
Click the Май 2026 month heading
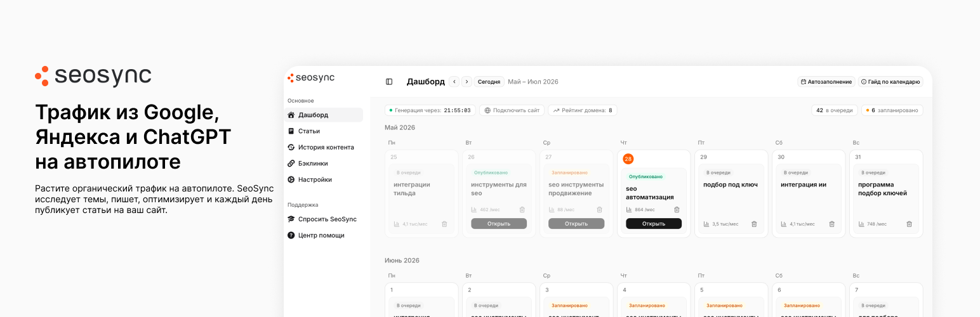[x=400, y=127]
